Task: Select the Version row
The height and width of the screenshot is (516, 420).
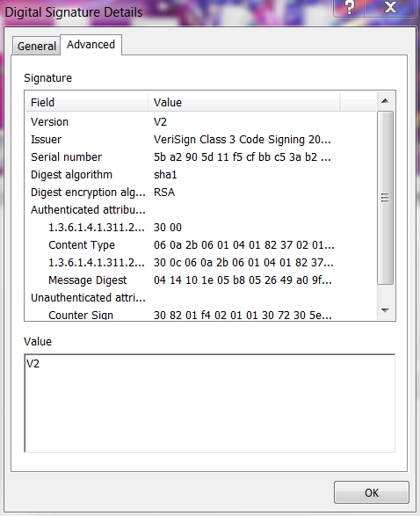Action: [200, 122]
